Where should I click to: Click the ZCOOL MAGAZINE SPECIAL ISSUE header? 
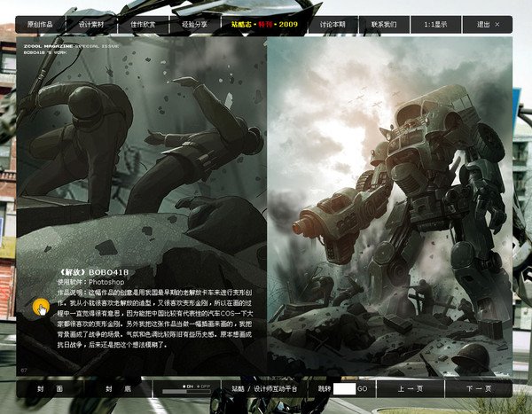click(71, 46)
